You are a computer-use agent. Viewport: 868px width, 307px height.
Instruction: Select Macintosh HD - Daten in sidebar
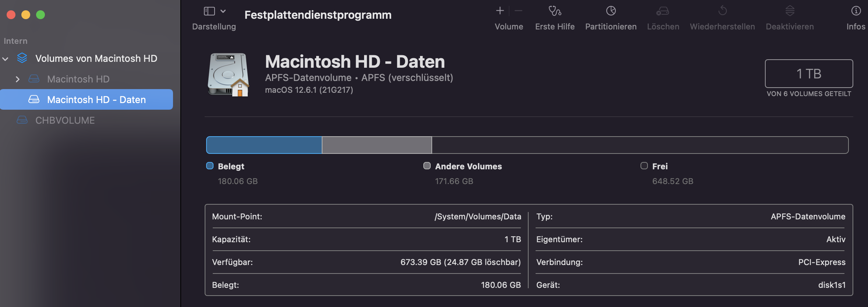(x=96, y=100)
